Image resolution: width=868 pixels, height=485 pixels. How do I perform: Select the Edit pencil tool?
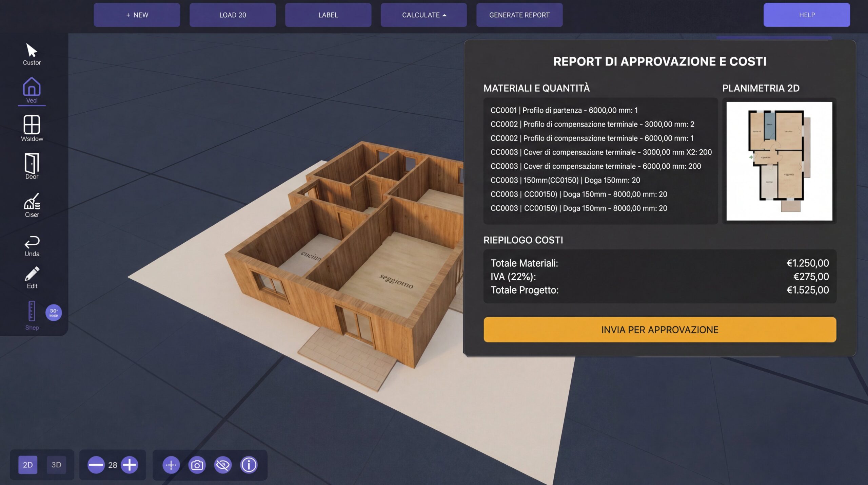coord(32,274)
